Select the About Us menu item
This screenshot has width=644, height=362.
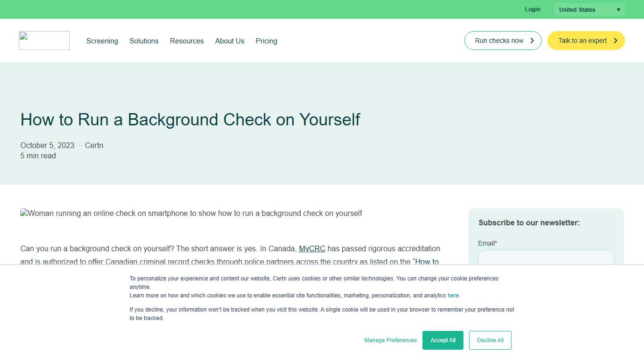point(230,41)
